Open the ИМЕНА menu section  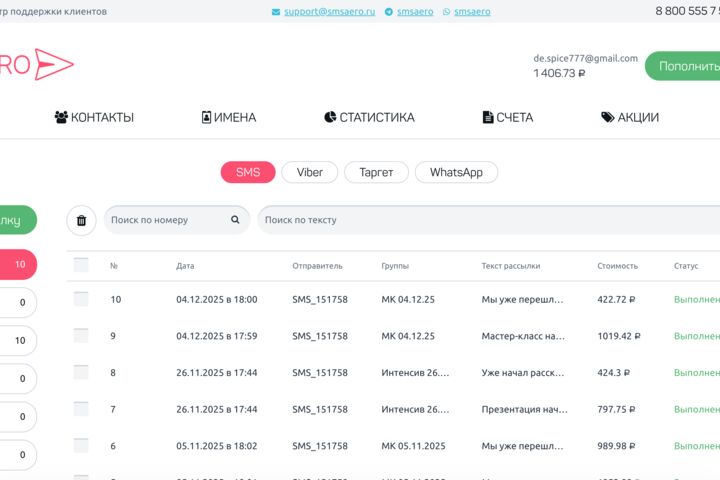tap(229, 117)
